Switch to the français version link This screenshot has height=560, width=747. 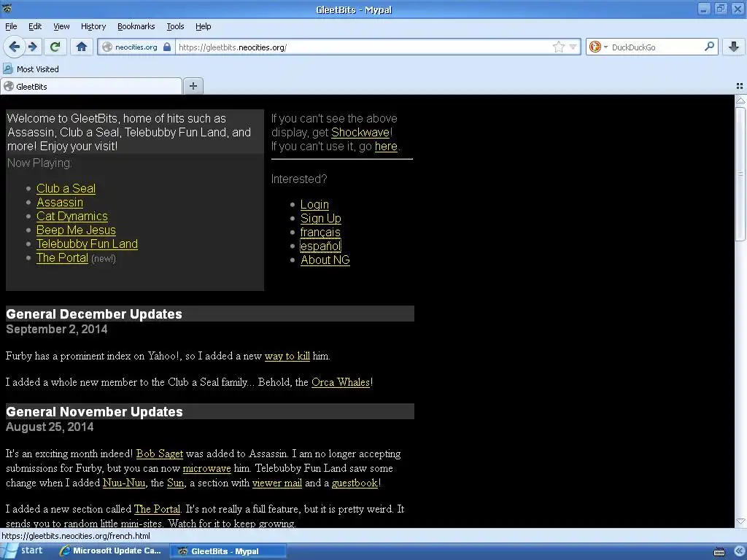point(320,232)
